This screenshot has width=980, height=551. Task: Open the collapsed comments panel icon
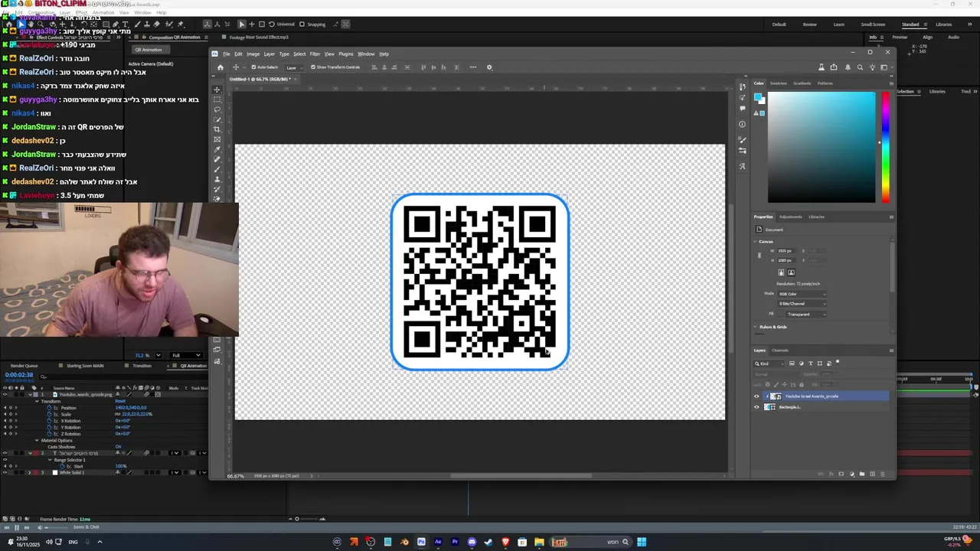742,109
